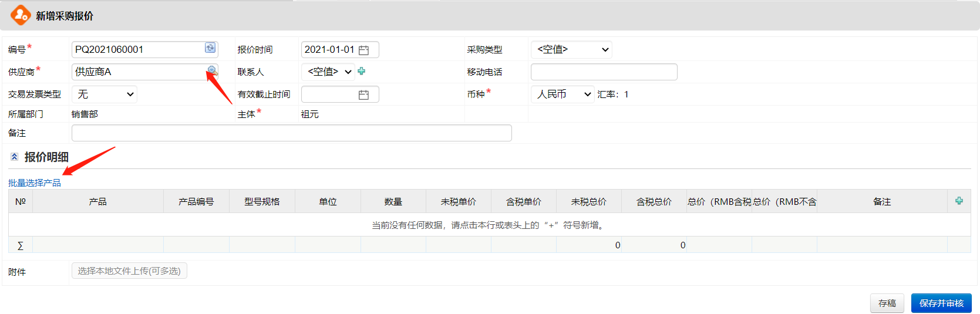Click the ∑ summary row symbol
Screen dimensions: 980x314
pyautogui.click(x=21, y=245)
